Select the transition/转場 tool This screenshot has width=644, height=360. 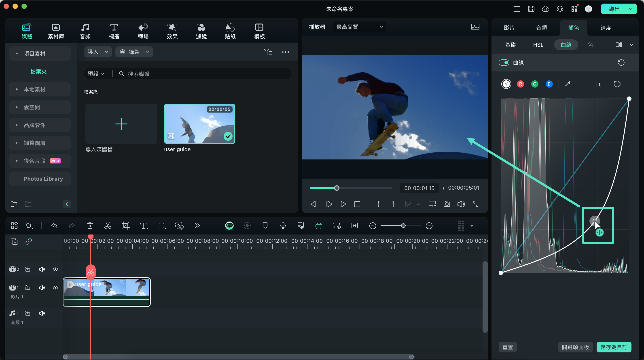coord(142,31)
